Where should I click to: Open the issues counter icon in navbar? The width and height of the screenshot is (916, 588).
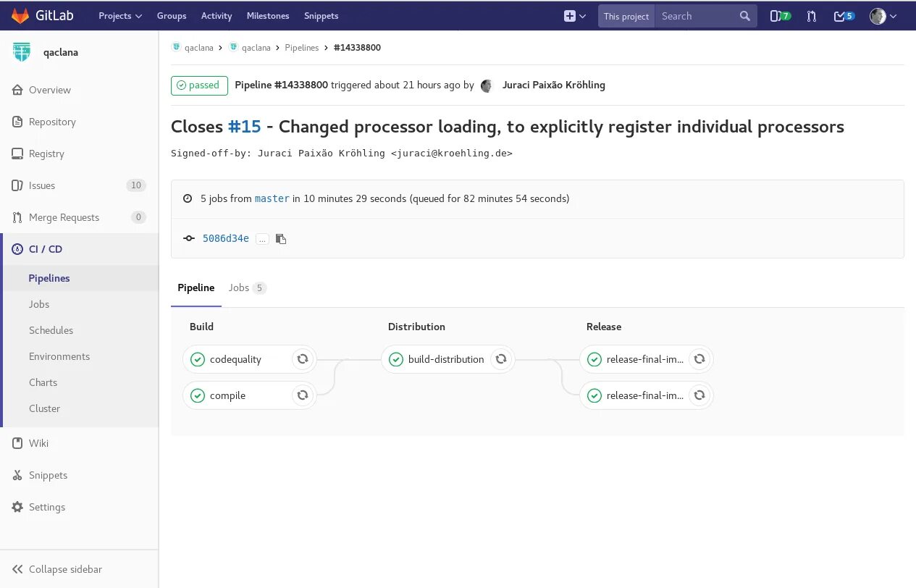[x=779, y=16]
